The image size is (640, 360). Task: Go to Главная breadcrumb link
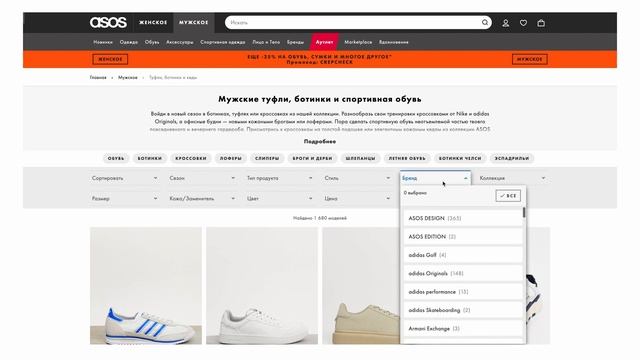[98, 78]
